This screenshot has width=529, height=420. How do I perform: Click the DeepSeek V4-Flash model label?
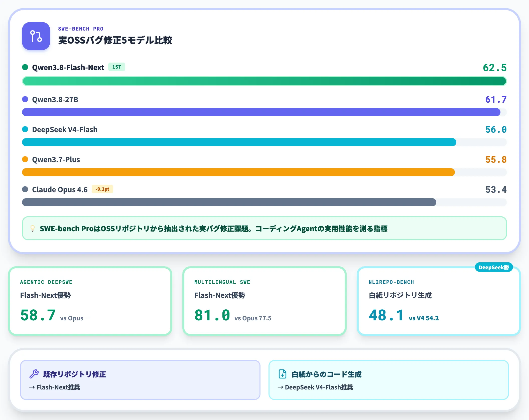pos(65,129)
